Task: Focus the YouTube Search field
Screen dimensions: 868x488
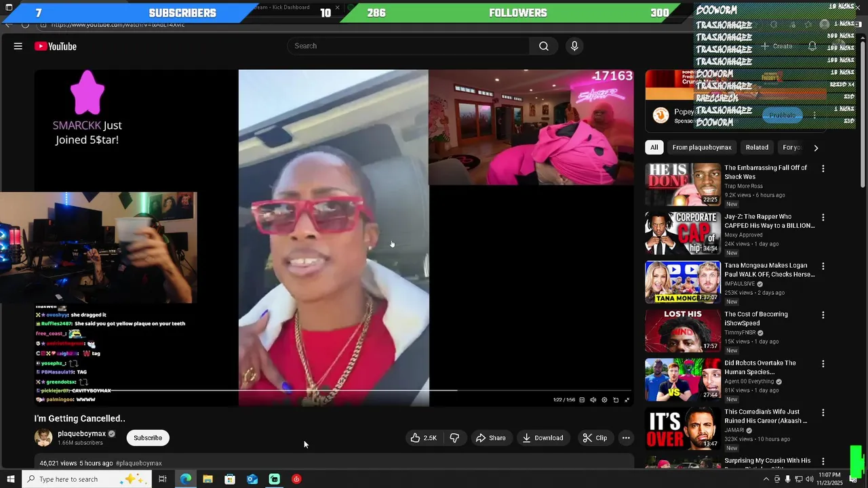Action: (x=409, y=46)
